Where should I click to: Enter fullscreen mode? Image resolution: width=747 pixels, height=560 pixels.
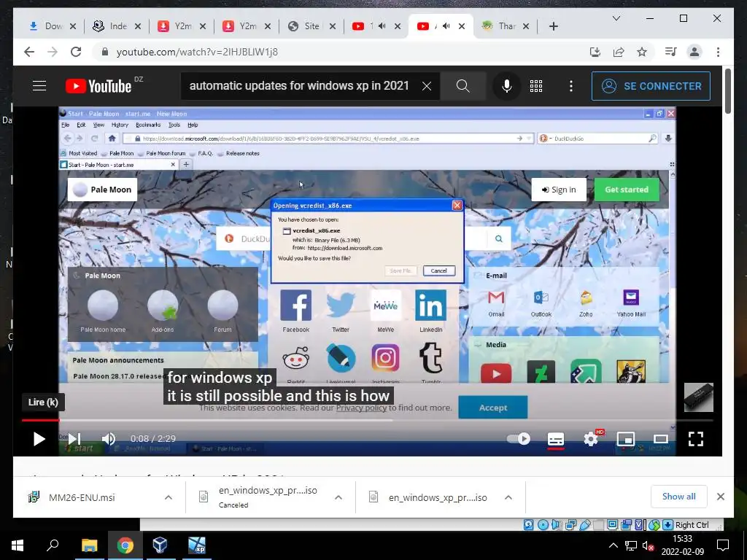696,438
